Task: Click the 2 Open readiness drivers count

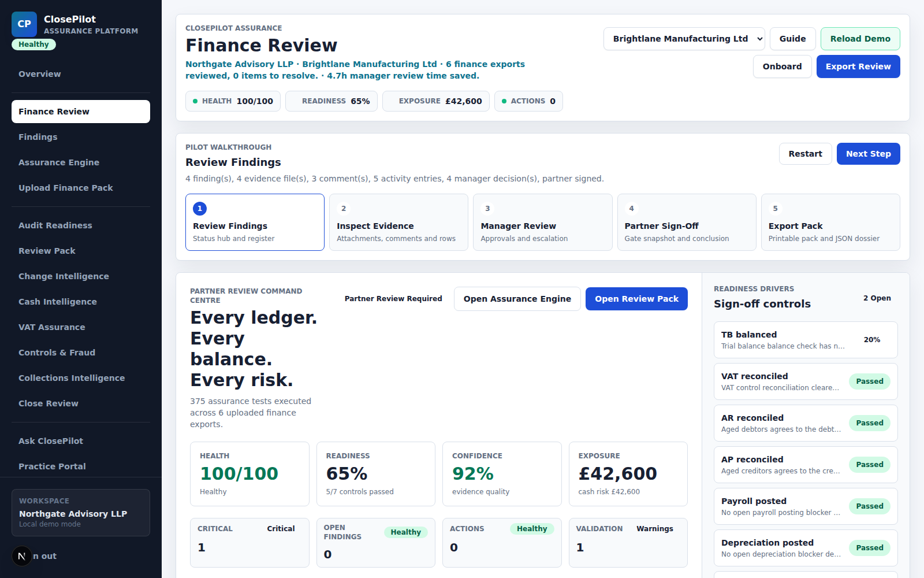Action: pos(877,298)
